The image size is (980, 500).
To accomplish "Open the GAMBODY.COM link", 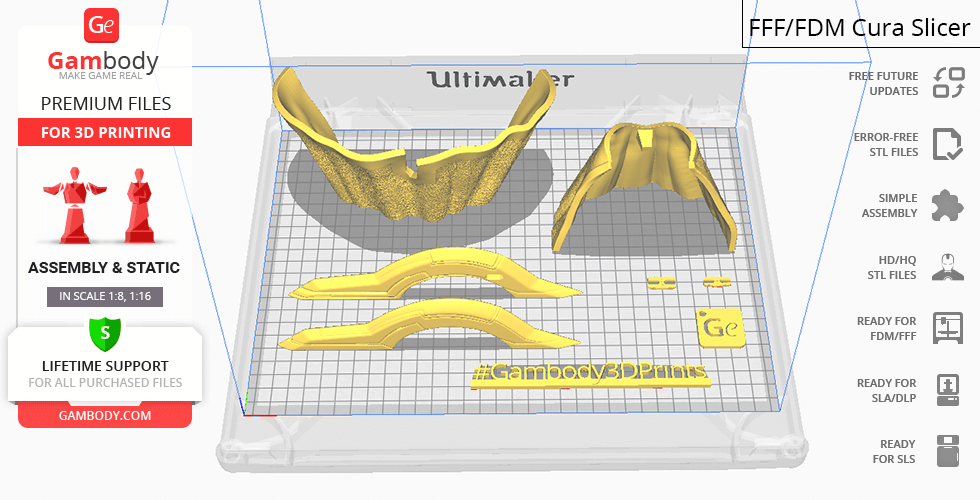I will click(x=104, y=415).
